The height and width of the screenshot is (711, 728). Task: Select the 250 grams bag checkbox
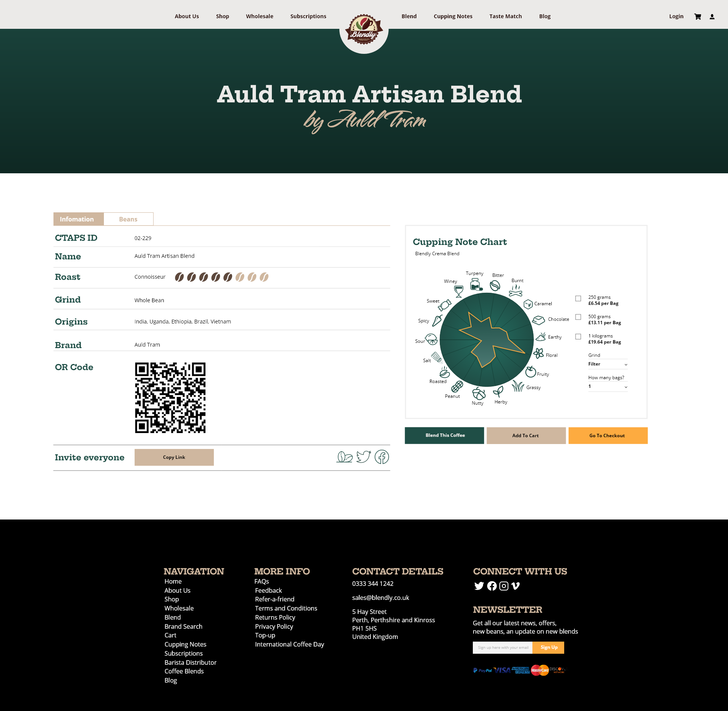[x=578, y=298]
